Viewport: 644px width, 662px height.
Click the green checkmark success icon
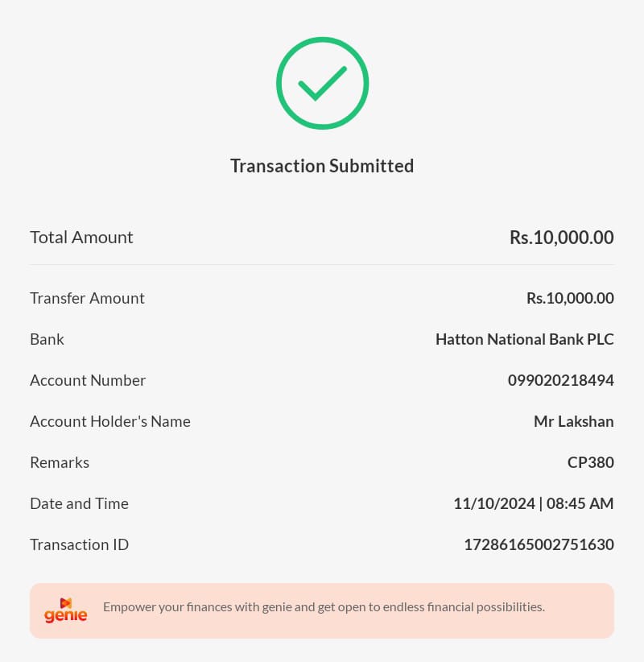pos(322,83)
